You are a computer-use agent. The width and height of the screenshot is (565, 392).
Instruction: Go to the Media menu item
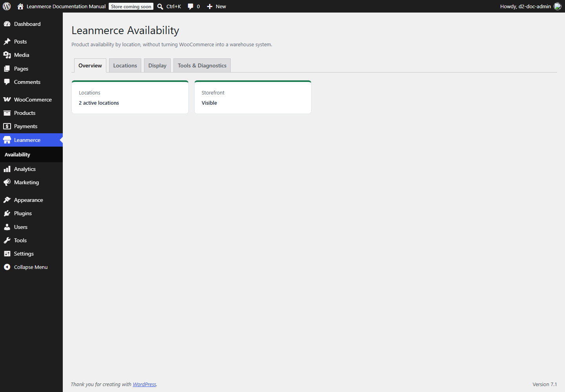pos(31,55)
